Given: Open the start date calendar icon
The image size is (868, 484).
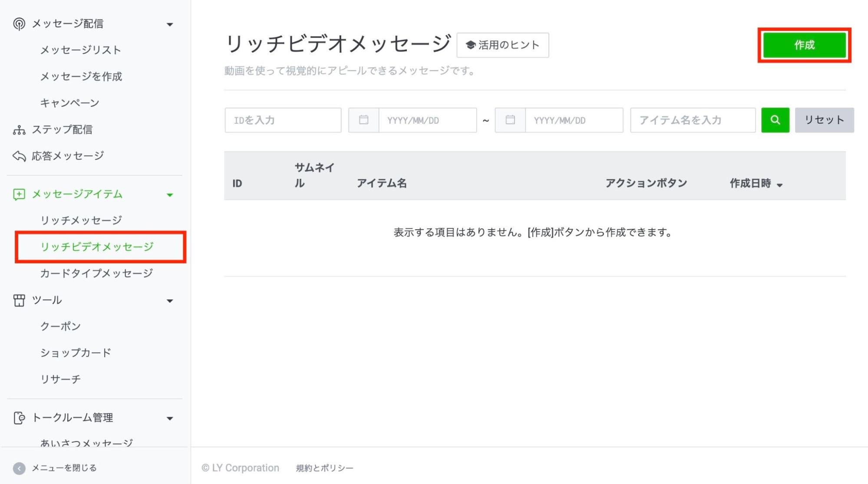Looking at the screenshot, I should pyautogui.click(x=363, y=120).
